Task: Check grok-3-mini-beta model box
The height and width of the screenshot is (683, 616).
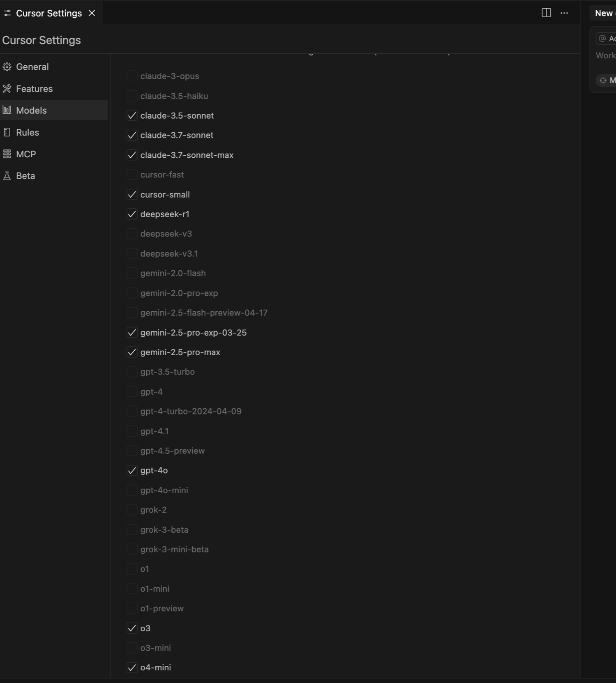Action: click(132, 549)
